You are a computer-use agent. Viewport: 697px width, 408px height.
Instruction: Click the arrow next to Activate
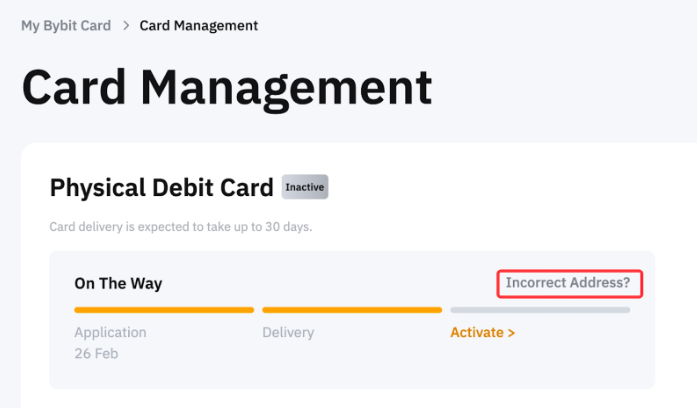pos(511,332)
